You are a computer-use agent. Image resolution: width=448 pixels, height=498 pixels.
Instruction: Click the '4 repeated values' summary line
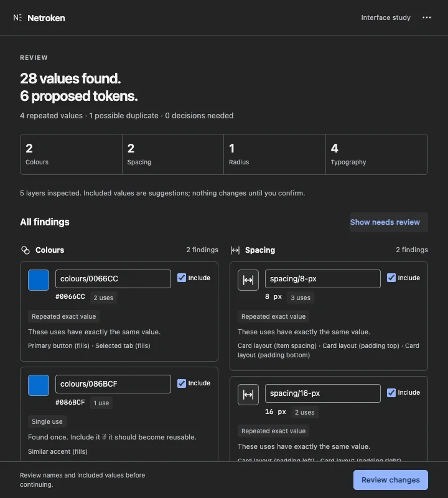coord(127,116)
